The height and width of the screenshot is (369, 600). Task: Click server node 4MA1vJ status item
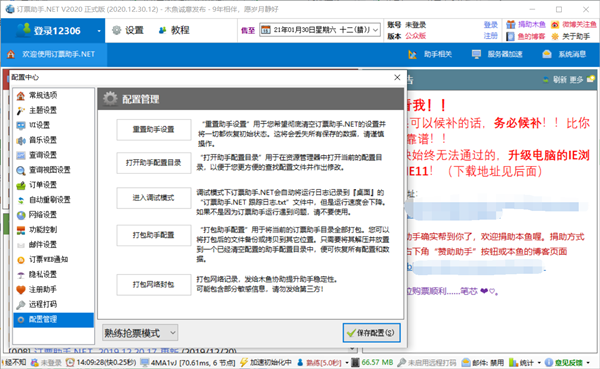pyautogui.click(x=188, y=362)
